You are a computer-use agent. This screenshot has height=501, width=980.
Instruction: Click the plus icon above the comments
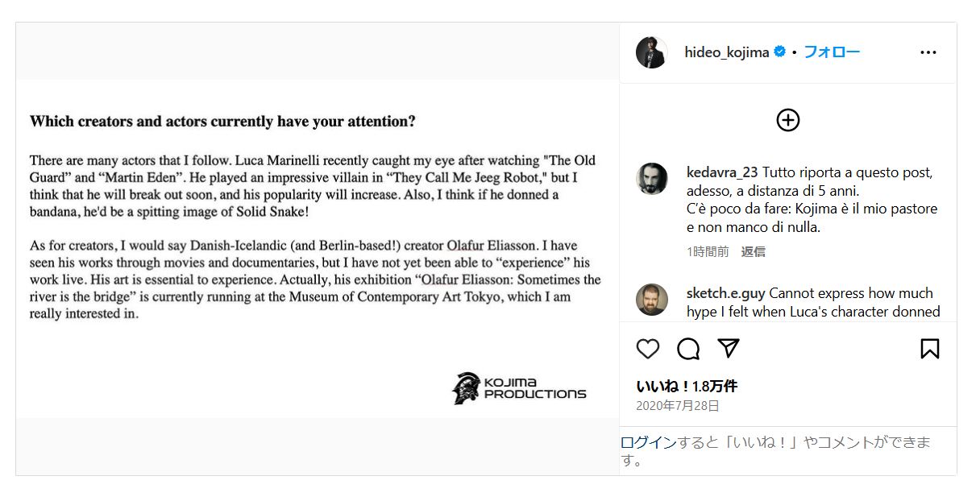[x=787, y=119]
